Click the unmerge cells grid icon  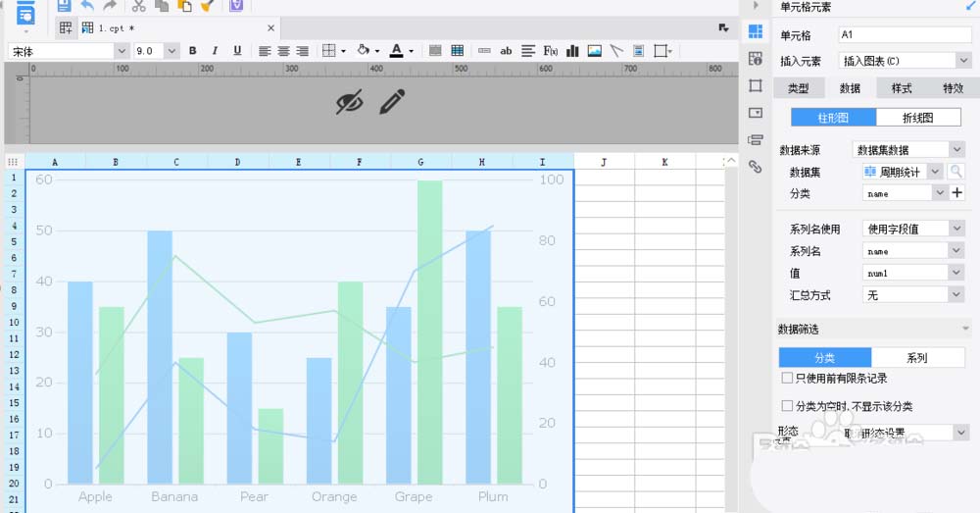[x=458, y=51]
